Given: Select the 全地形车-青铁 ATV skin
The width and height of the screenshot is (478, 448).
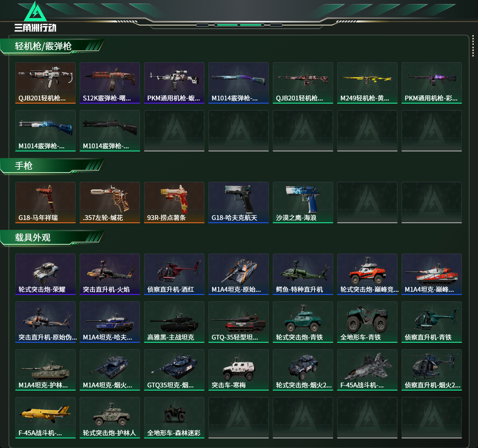Looking at the screenshot, I should click(367, 322).
